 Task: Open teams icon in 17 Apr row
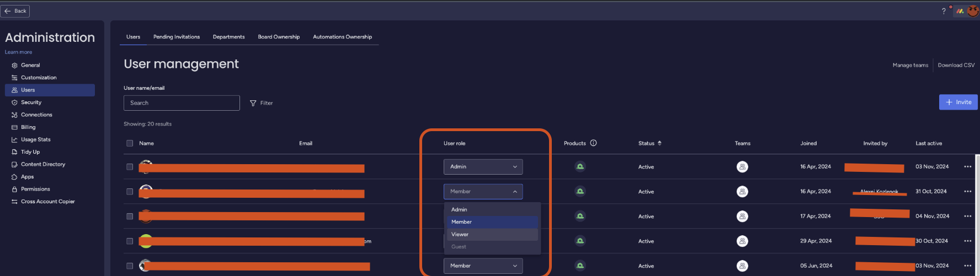tap(742, 217)
